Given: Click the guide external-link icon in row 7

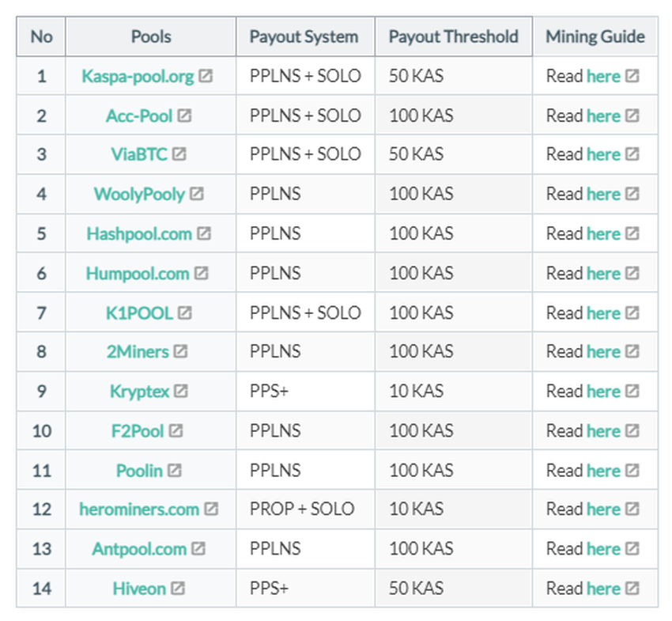Looking at the screenshot, I should tap(632, 312).
